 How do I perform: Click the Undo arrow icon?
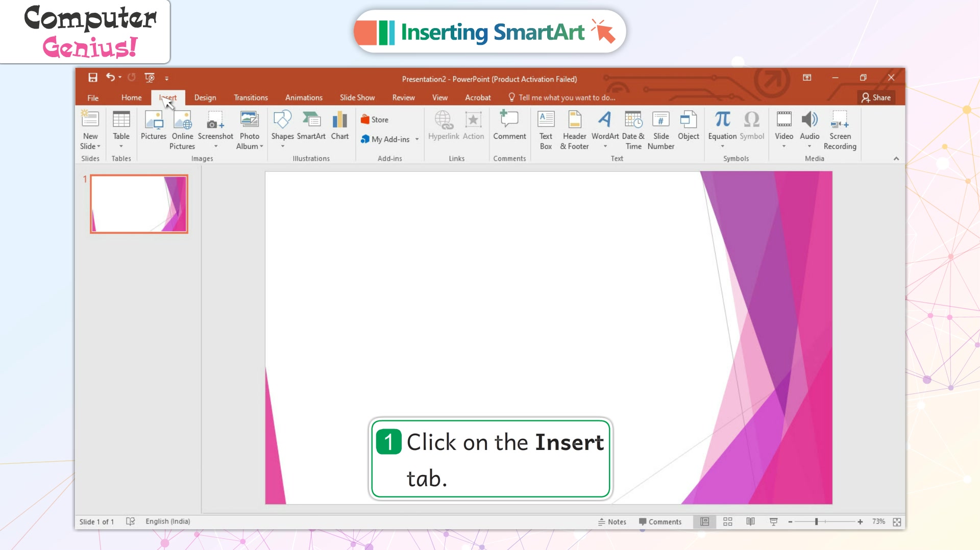click(110, 78)
